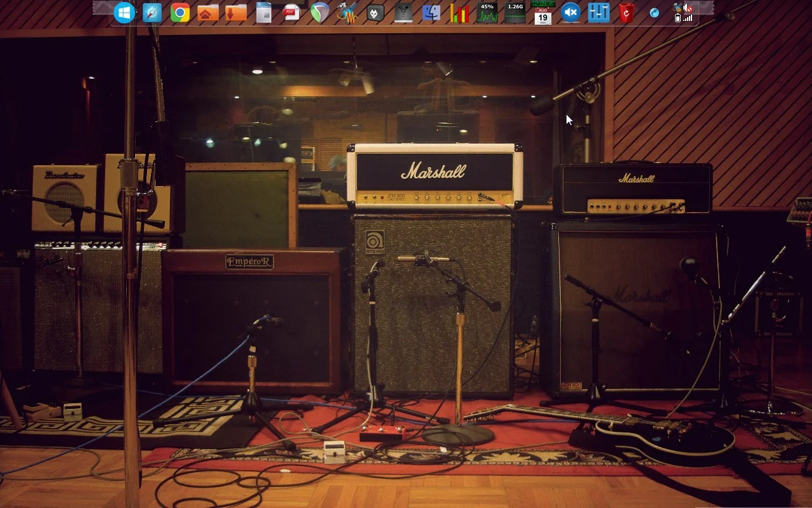Click the green digital clock readout
Screen dimensions: 812x508
click(543, 3)
